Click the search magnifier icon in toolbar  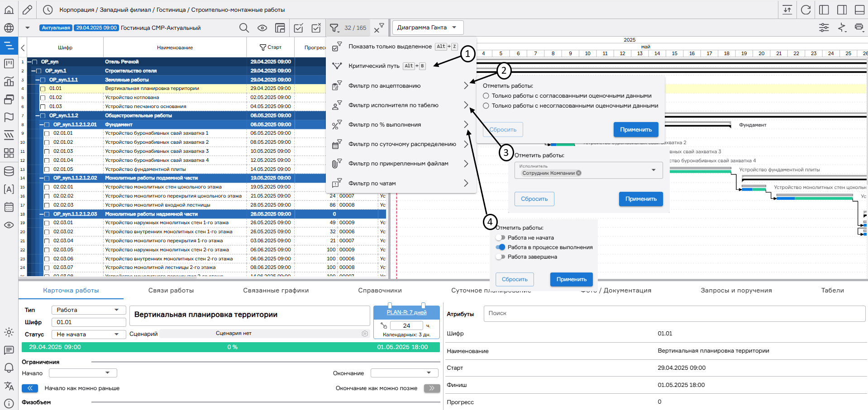(244, 28)
